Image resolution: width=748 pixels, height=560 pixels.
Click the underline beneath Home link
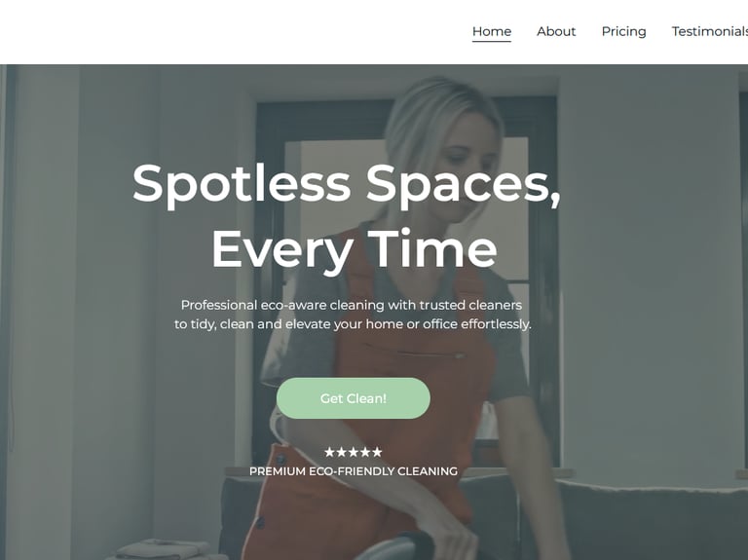tap(491, 42)
